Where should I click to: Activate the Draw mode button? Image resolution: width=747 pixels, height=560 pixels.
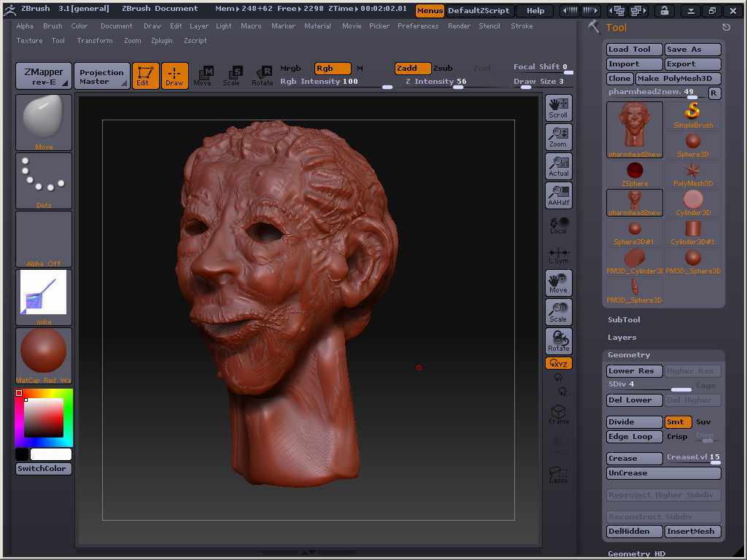[x=174, y=75]
